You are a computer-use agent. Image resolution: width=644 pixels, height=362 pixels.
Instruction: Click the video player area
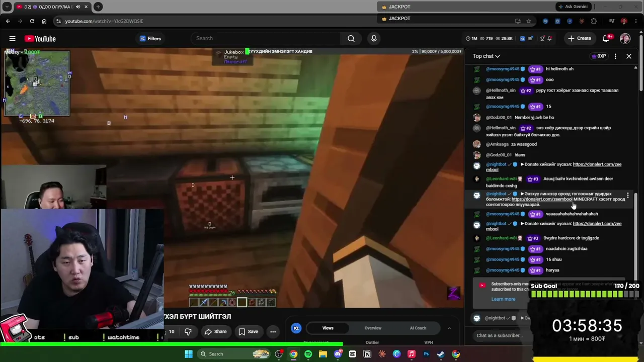coord(231,177)
